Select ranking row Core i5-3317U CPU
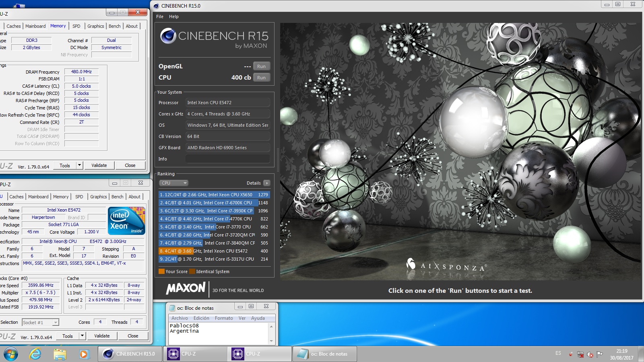 [214, 259]
